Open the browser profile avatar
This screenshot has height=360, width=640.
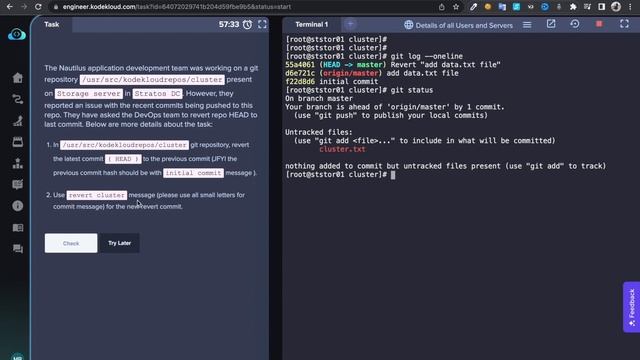[x=616, y=7]
